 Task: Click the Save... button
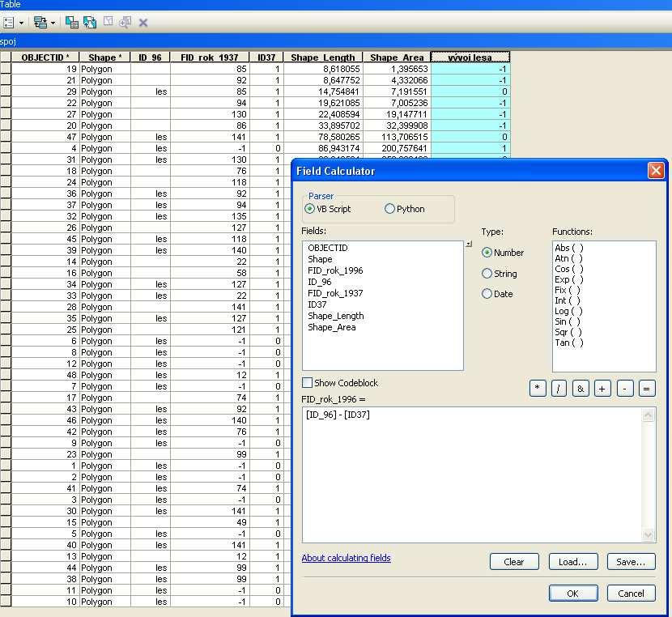(631, 562)
